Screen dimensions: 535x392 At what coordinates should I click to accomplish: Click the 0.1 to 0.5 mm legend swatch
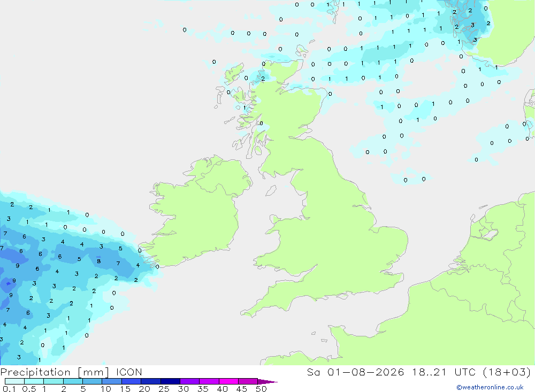[14, 381]
